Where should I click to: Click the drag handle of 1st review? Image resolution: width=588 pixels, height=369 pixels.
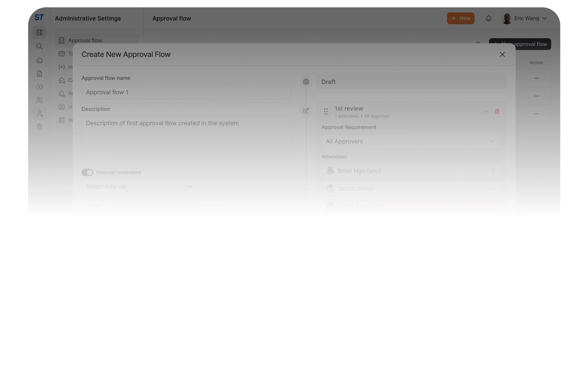pyautogui.click(x=326, y=111)
